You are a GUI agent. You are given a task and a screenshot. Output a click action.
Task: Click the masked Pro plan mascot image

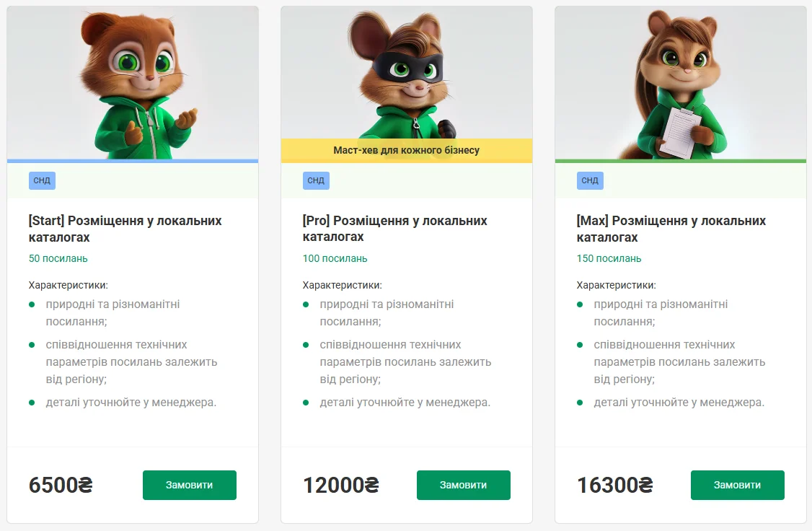click(407, 72)
